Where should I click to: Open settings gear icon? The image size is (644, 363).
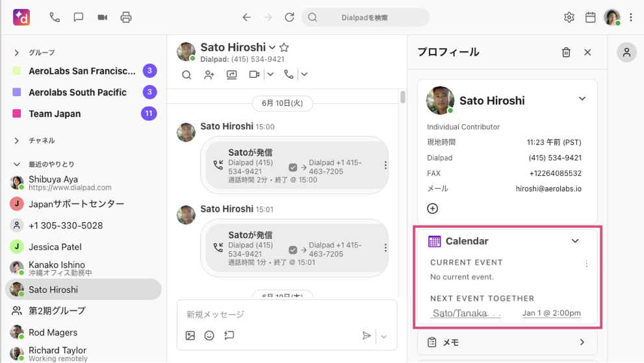tap(569, 18)
